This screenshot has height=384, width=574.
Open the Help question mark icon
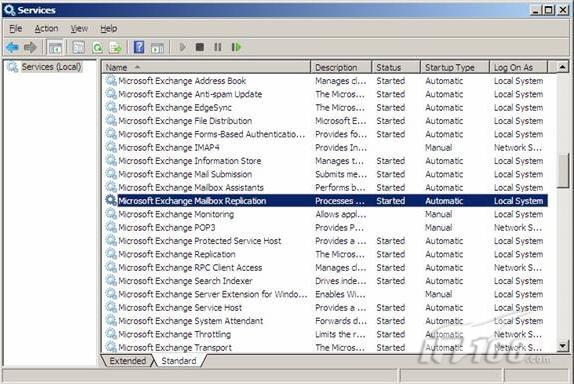point(139,47)
